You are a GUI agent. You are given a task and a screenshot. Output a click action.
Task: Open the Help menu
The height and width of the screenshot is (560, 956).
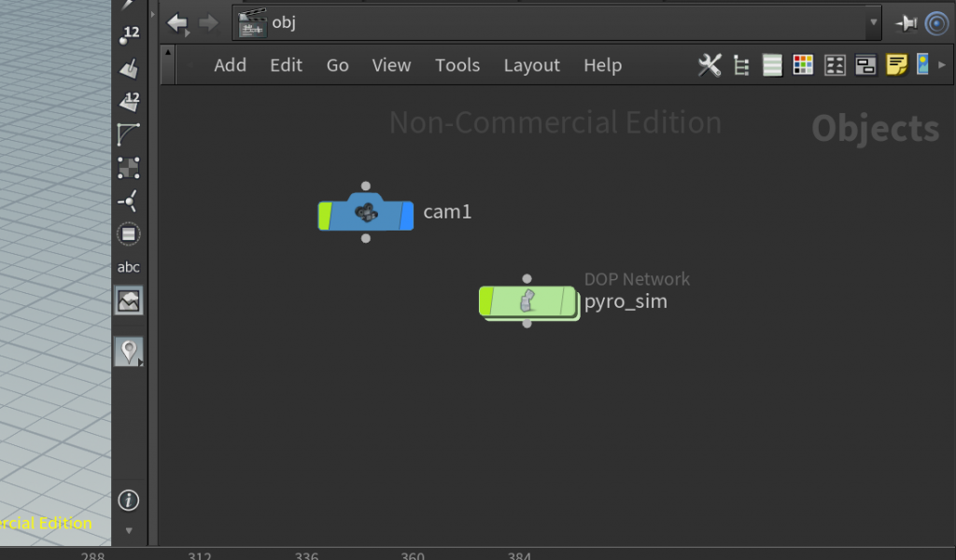click(x=602, y=65)
